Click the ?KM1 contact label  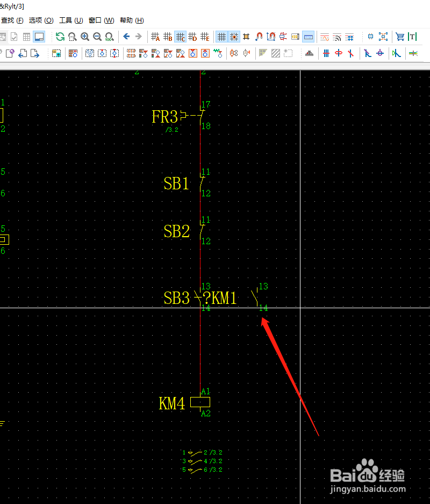pos(220,298)
